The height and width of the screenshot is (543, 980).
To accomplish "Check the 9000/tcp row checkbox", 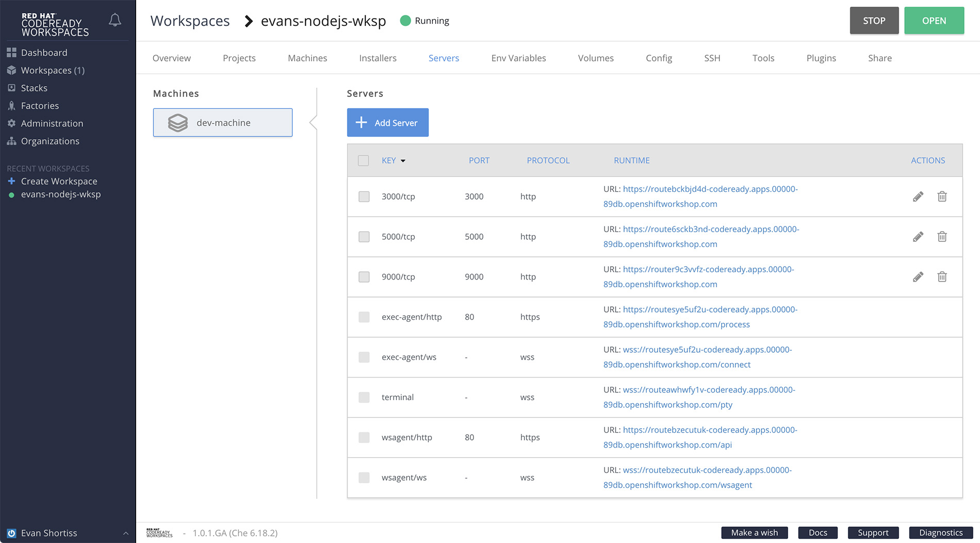I will pos(364,277).
